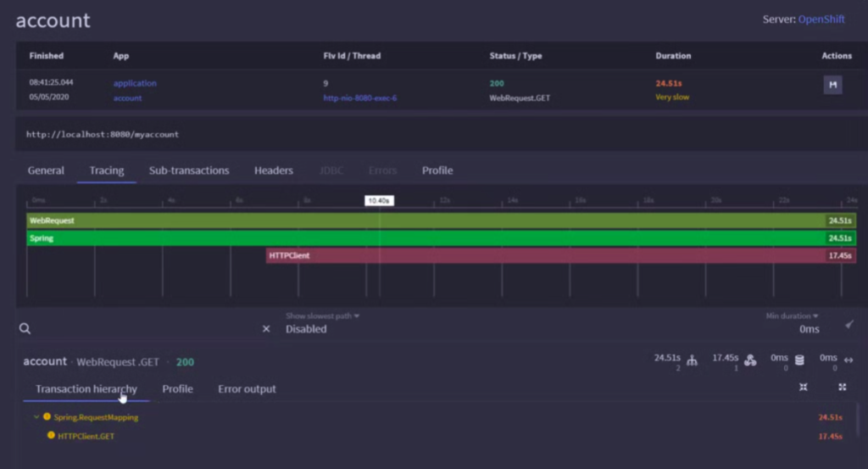Viewport: 868px width, 469px height.
Task: Select the Errors tab
Action: pos(382,170)
